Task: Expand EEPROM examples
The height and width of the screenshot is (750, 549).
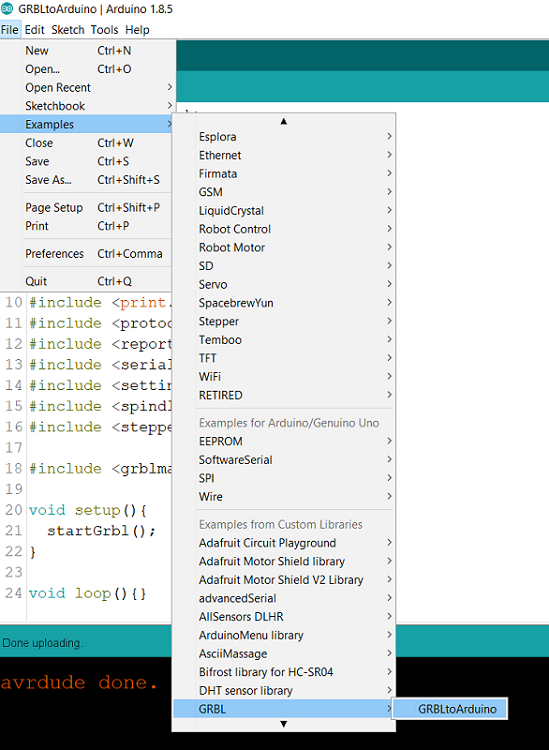Action: (x=284, y=441)
